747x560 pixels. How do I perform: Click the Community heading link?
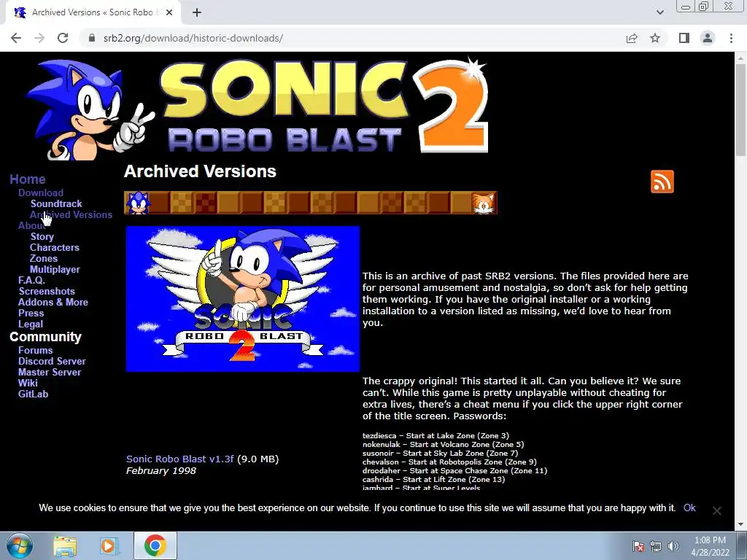click(x=45, y=337)
